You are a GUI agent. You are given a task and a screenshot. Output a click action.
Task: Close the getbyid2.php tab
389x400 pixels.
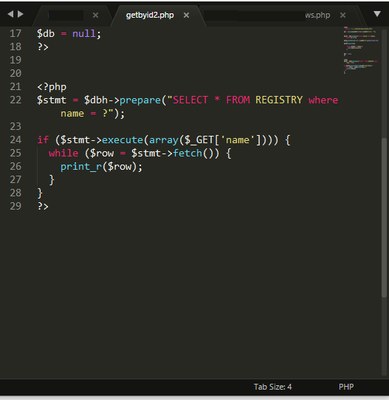(186, 15)
